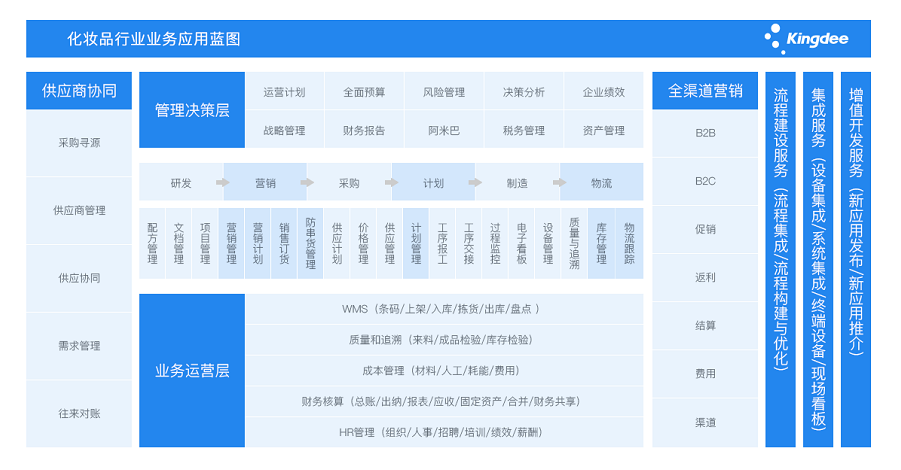Screen dimensions: 901x470
Task: Open the 供应商管理 item
Action: (79, 211)
